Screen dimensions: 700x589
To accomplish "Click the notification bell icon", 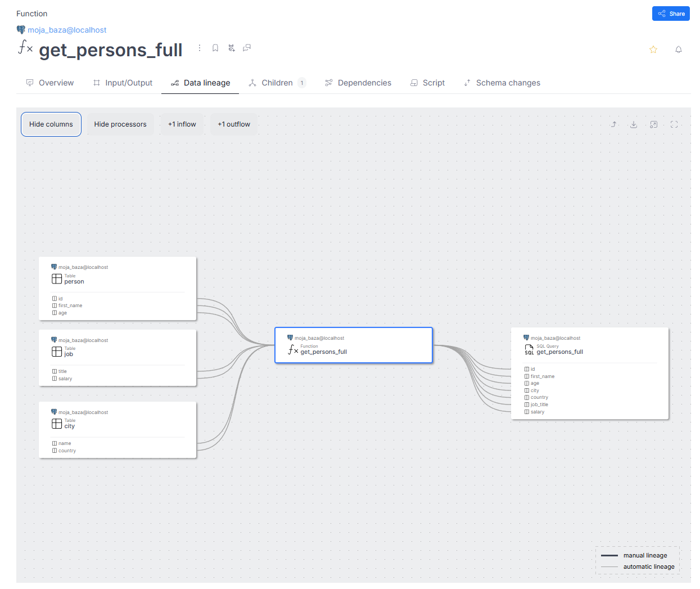I will coord(679,50).
